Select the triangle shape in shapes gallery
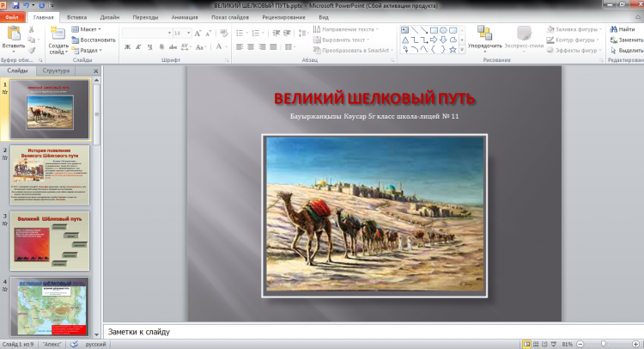This screenshot has height=349, width=644. coord(405,40)
